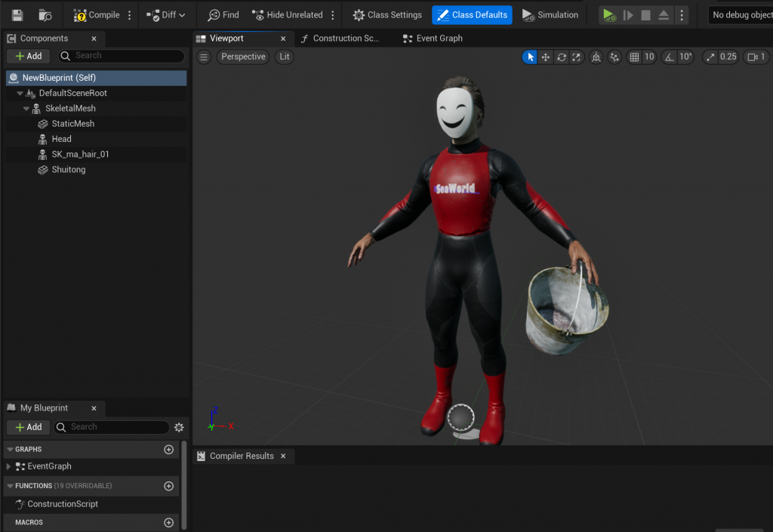Image resolution: width=773 pixels, height=532 pixels.
Task: Expand the EventGraph entry
Action: (x=8, y=466)
